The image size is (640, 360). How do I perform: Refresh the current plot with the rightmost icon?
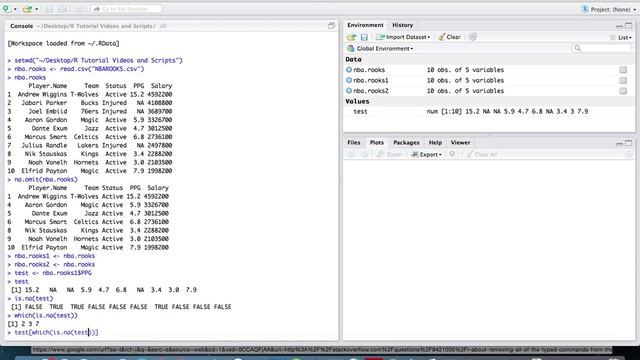(628, 154)
